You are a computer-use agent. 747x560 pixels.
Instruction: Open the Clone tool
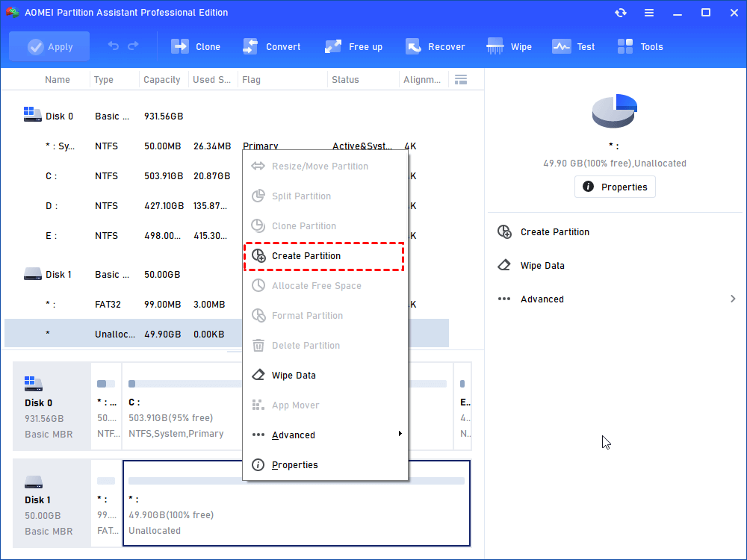pos(196,46)
